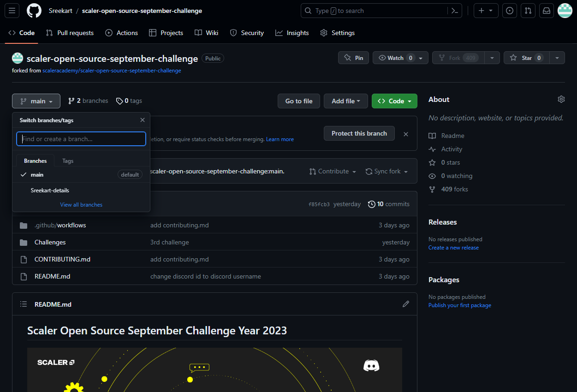Open the Add file dropdown

click(x=345, y=101)
